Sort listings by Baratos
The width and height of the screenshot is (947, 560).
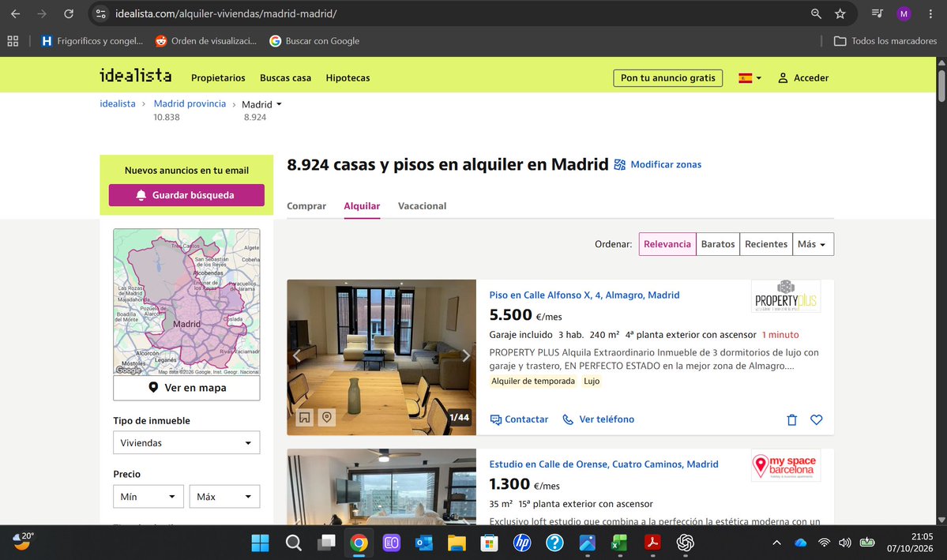tap(718, 244)
